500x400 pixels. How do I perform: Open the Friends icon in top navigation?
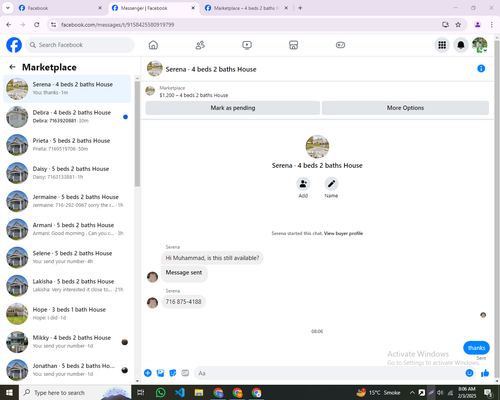pyautogui.click(x=200, y=45)
